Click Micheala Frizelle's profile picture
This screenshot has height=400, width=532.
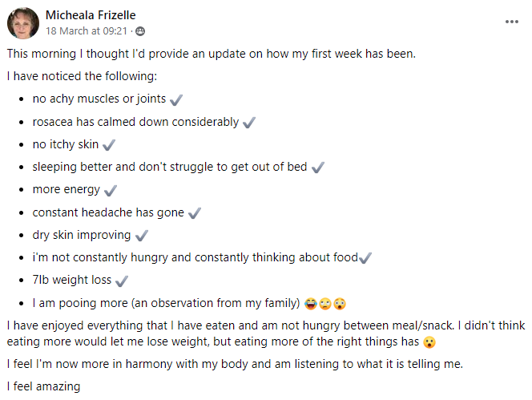(23, 23)
